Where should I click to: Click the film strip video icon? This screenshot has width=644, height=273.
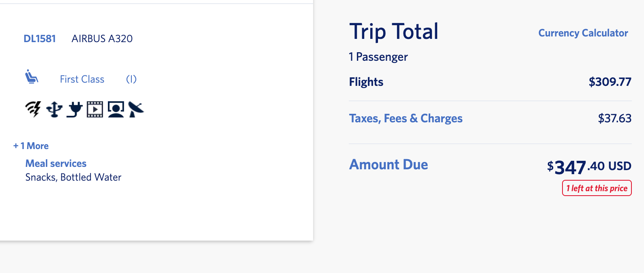point(95,109)
